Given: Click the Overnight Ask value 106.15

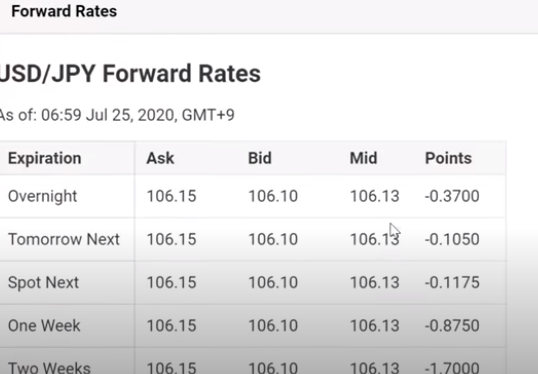Looking at the screenshot, I should pyautogui.click(x=172, y=196).
